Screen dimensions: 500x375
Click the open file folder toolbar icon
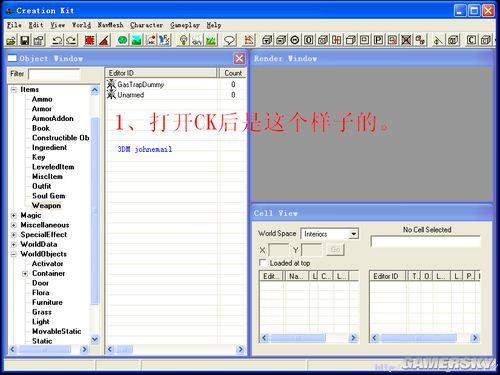click(11, 40)
